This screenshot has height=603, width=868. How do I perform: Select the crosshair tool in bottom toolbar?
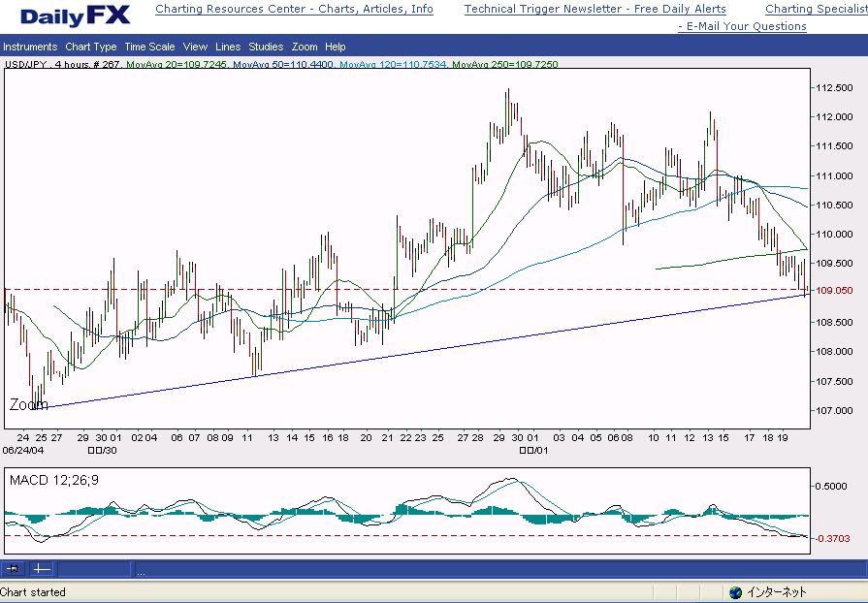pyautogui.click(x=40, y=569)
